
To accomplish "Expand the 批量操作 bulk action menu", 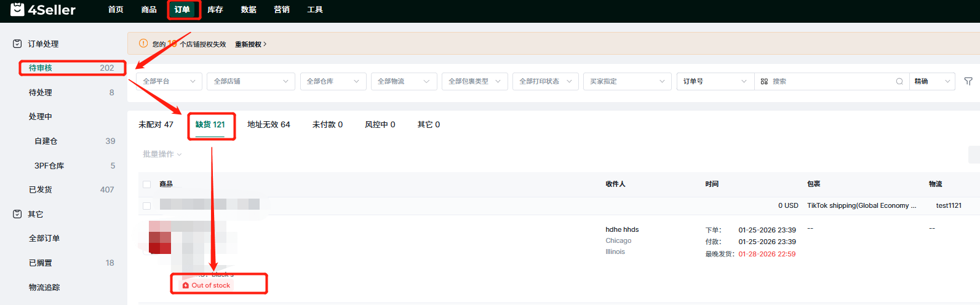I will pyautogui.click(x=162, y=154).
